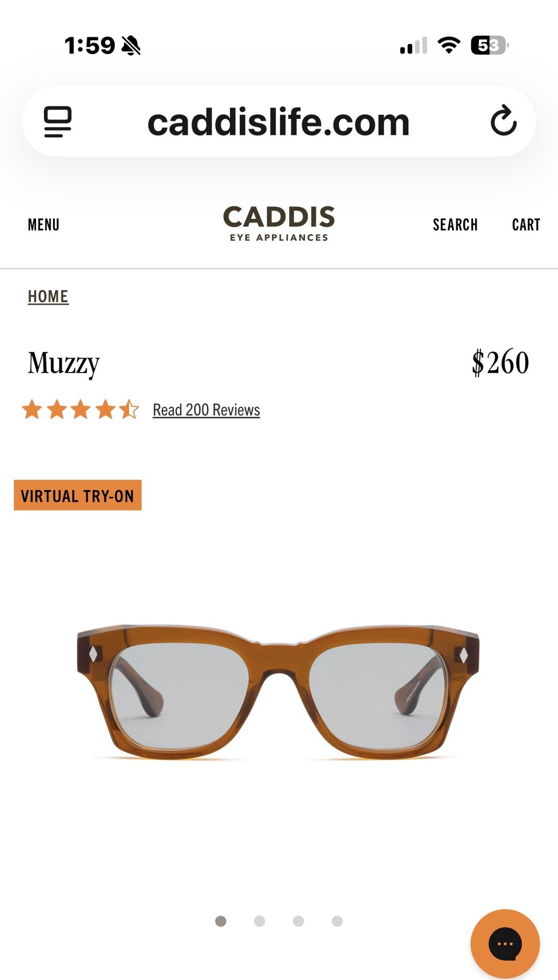The width and height of the screenshot is (558, 980).
Task: Open SEARCH in the site header
Action: (455, 225)
